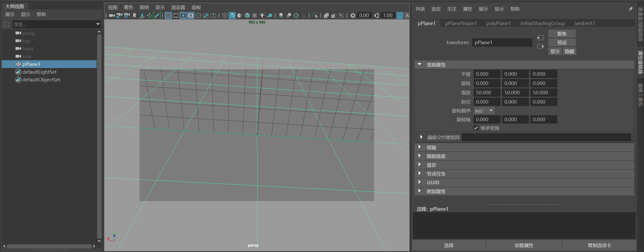The width and height of the screenshot is (644, 252).
Task: Toggle the resolution gate icon
Action: click(x=183, y=16)
